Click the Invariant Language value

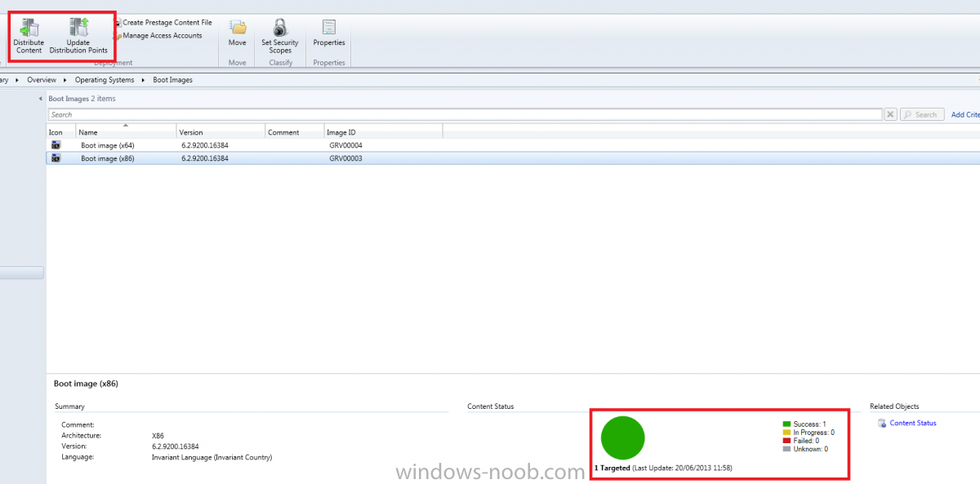[212, 457]
